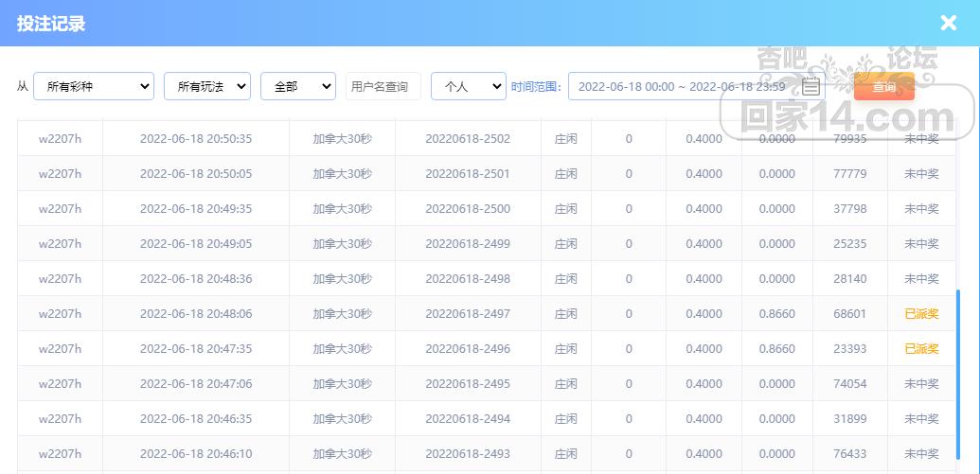Viewport: 980px width, 474px height.
Task: Expand the 全部 status dropdown
Action: tap(297, 86)
